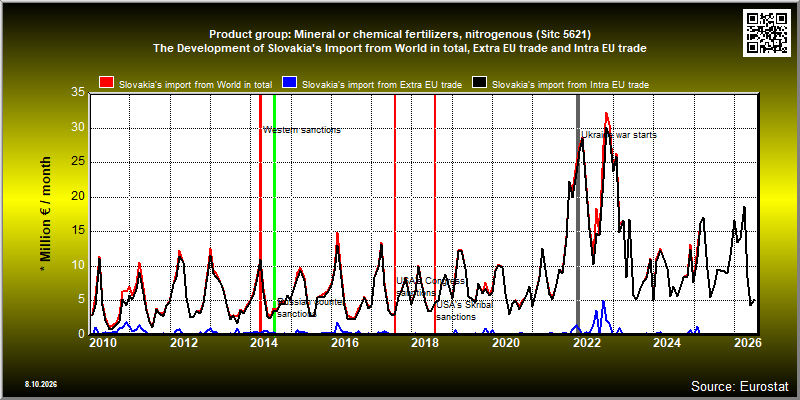The width and height of the screenshot is (800, 400).
Task: Click the 'Western sanctions' annotation
Action: click(x=302, y=130)
